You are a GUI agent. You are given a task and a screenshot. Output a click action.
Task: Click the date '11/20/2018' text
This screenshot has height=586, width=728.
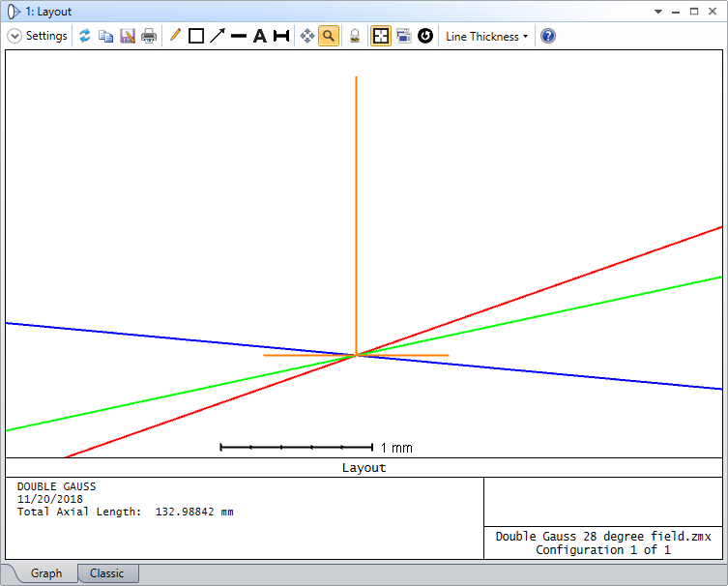point(50,499)
